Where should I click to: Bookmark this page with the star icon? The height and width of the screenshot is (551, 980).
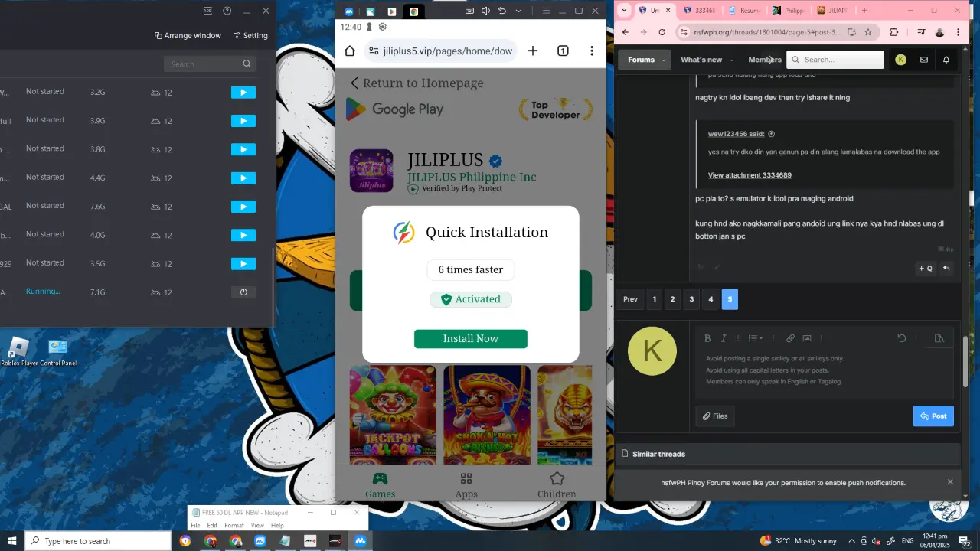(x=868, y=32)
